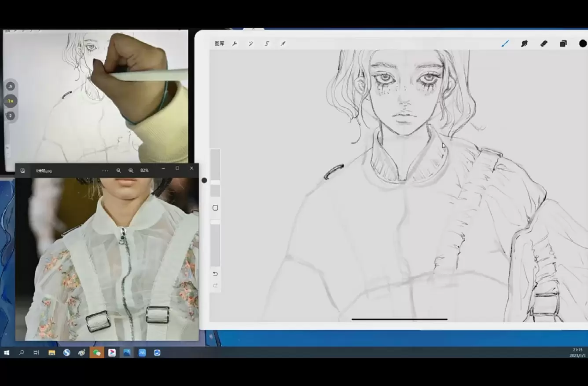
Task: Switch camera zoom to 2
Action: (x=11, y=116)
